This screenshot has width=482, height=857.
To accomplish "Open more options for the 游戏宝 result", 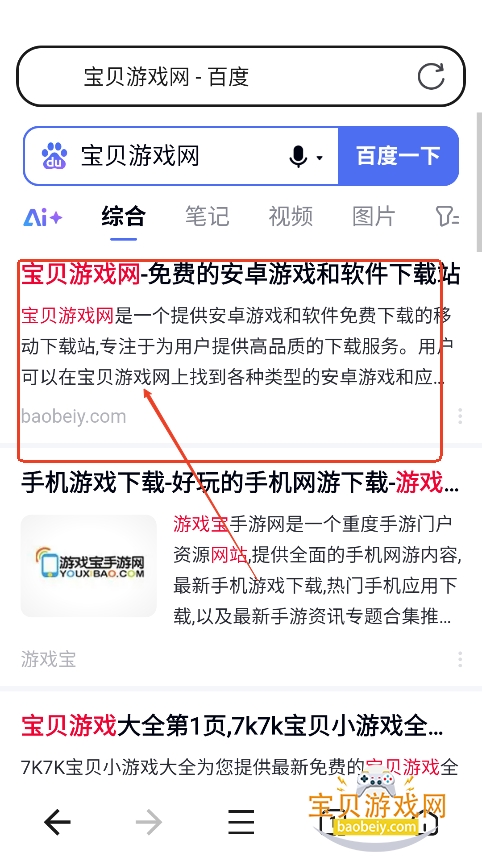I will point(460,659).
